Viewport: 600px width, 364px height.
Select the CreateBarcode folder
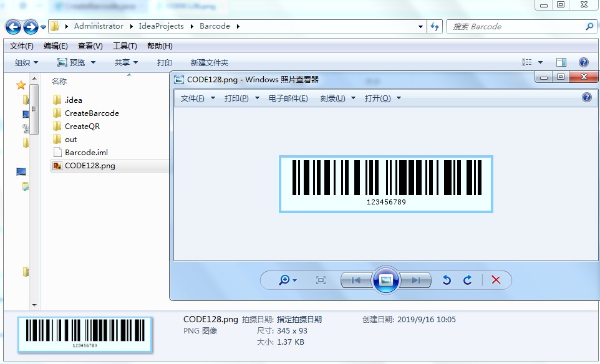pos(86,113)
